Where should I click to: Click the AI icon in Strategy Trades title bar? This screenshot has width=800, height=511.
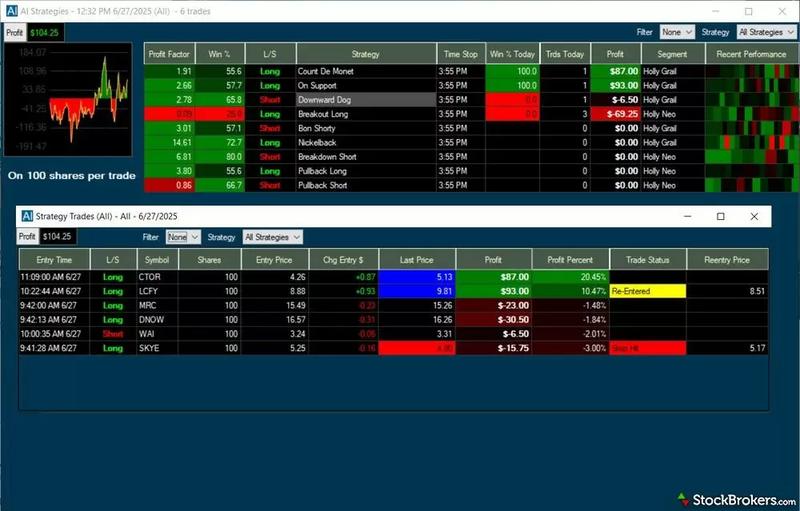point(26,215)
